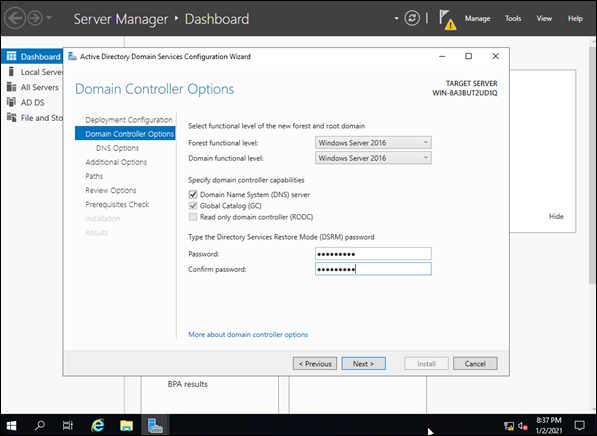The width and height of the screenshot is (597, 436).
Task: Click the Cancel button
Action: (x=475, y=364)
